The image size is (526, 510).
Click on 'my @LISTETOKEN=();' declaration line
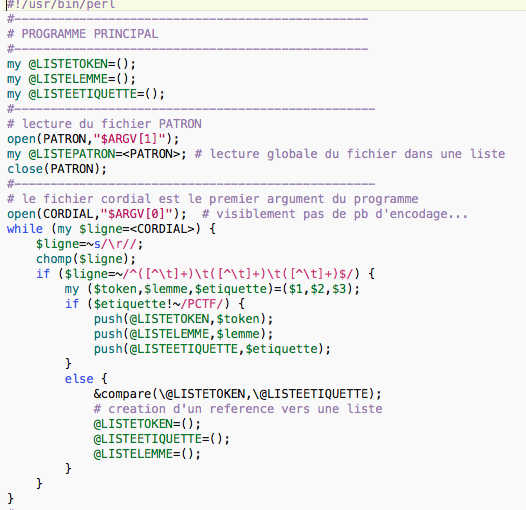71,64
